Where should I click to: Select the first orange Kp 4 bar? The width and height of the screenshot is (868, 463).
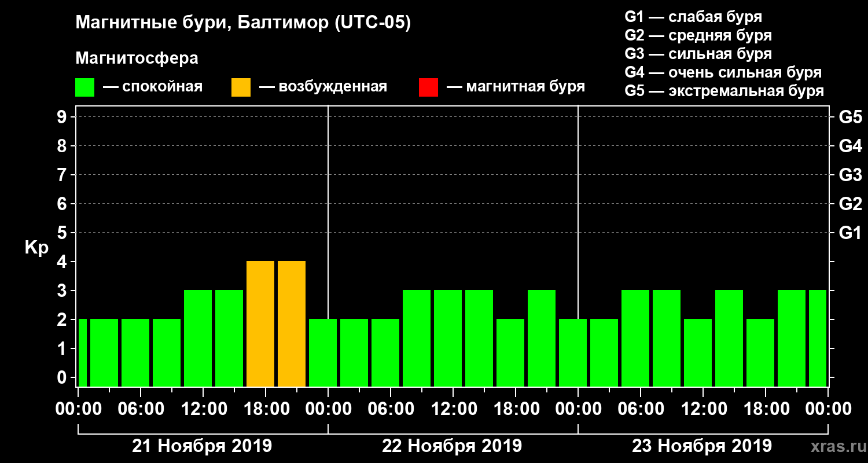260,324
